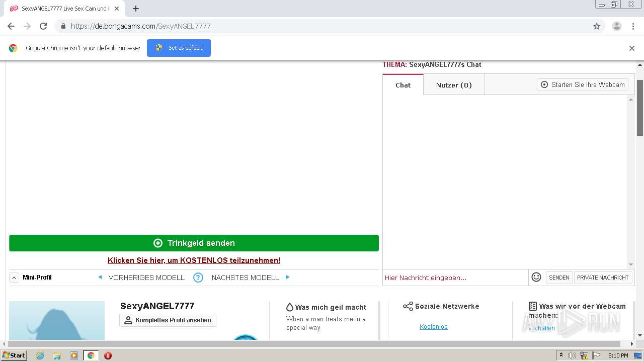Go to NÄCHSTES MODELL
The width and height of the screenshot is (644, 362).
click(245, 278)
